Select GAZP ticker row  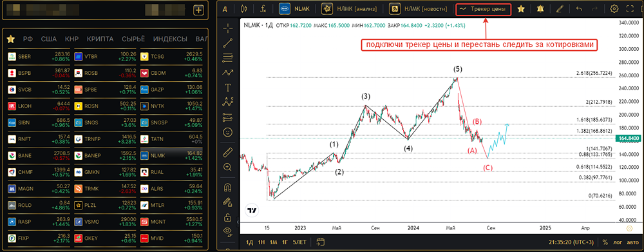(x=172, y=90)
